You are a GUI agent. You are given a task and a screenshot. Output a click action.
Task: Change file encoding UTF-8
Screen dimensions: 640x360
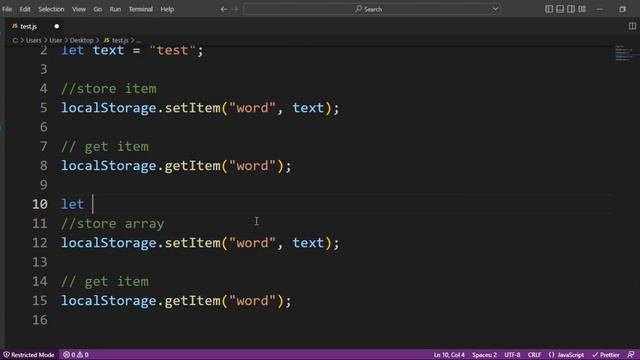tap(512, 355)
